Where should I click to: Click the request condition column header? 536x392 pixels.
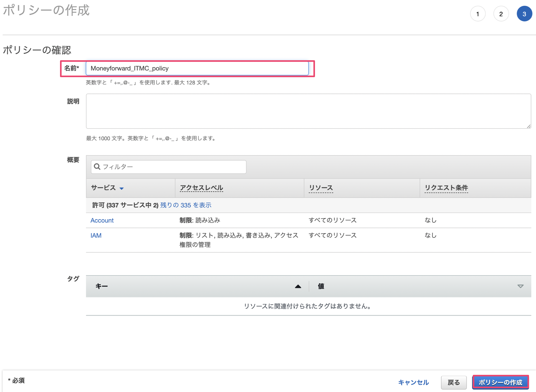pyautogui.click(x=446, y=188)
